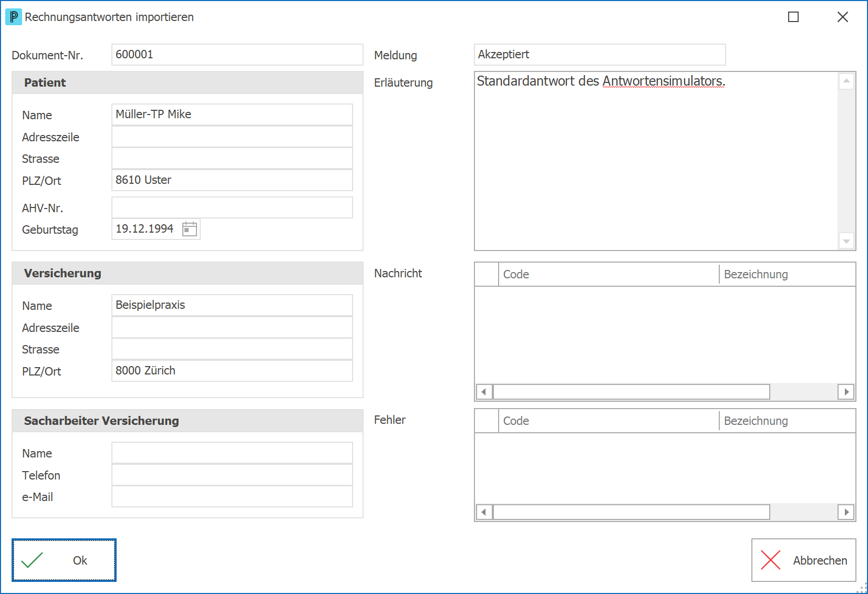Click right scroll arrow in Nachricht table
The height and width of the screenshot is (594, 868).
[x=846, y=392]
